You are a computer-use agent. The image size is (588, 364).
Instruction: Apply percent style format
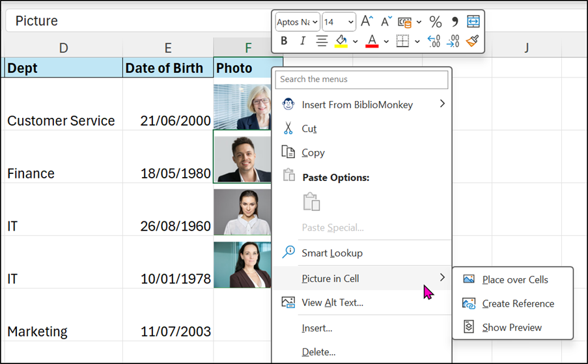click(435, 21)
